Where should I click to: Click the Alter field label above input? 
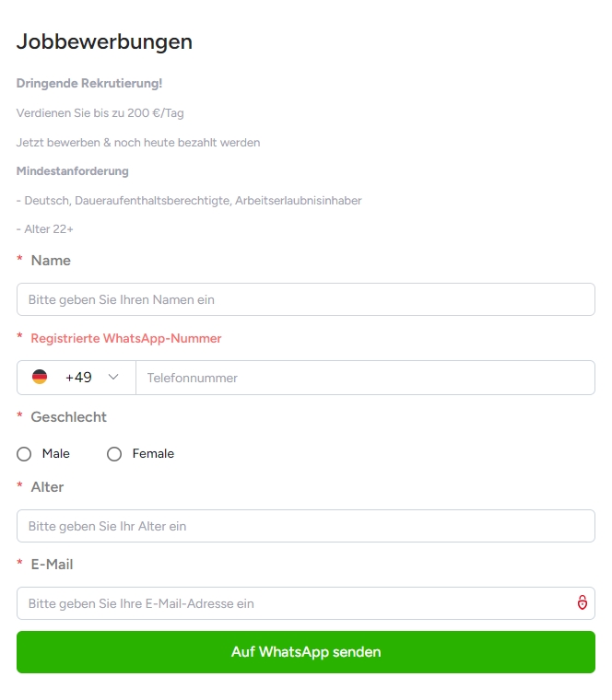pos(47,487)
